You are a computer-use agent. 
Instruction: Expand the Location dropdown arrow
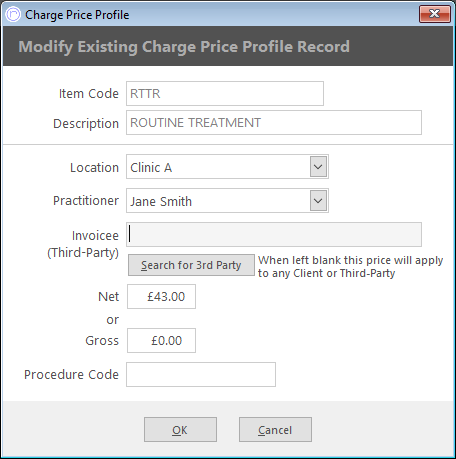318,166
